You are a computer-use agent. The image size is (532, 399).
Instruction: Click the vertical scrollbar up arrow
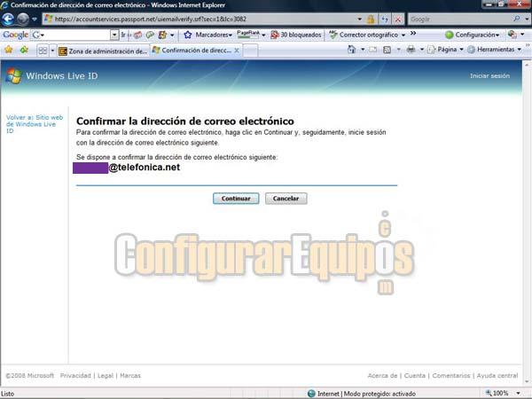click(528, 64)
